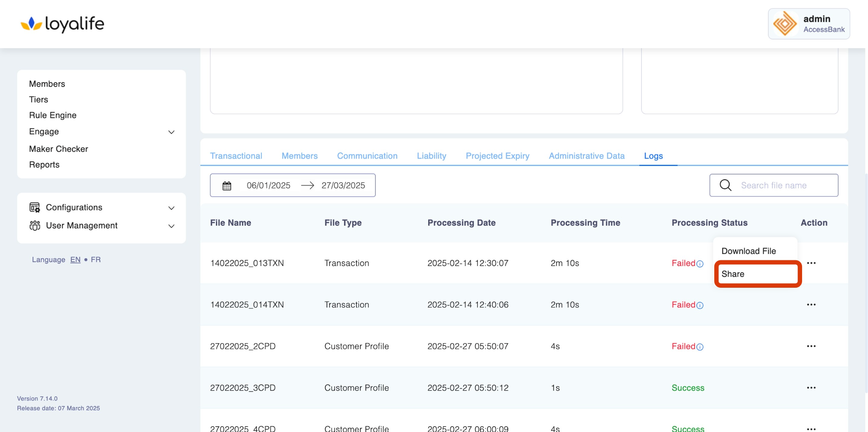This screenshot has width=868, height=432.
Task: Click the loyalife logo
Action: coord(62,24)
